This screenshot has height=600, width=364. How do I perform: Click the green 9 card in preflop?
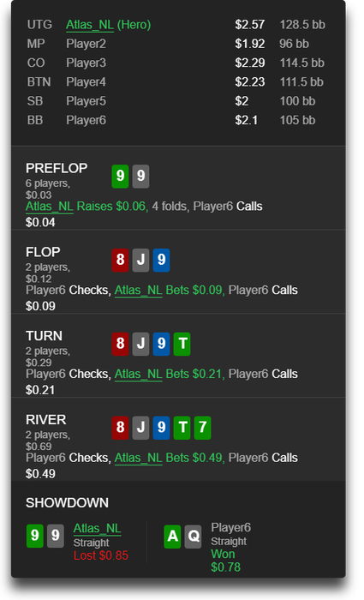click(x=120, y=176)
